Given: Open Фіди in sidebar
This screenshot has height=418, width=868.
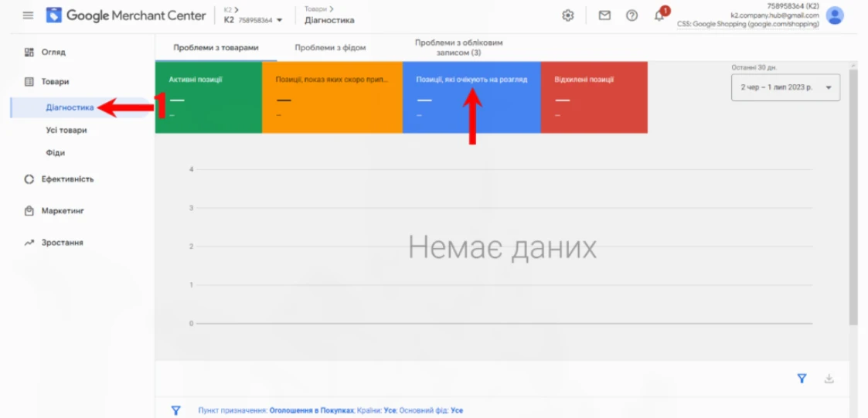Looking at the screenshot, I should pyautogui.click(x=55, y=153).
